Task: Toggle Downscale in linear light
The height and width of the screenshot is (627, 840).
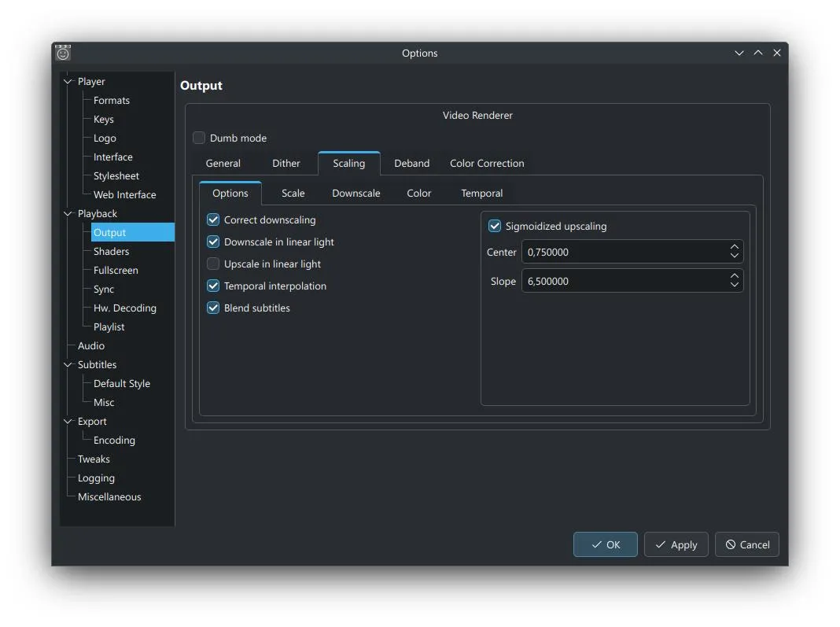Action: [213, 242]
